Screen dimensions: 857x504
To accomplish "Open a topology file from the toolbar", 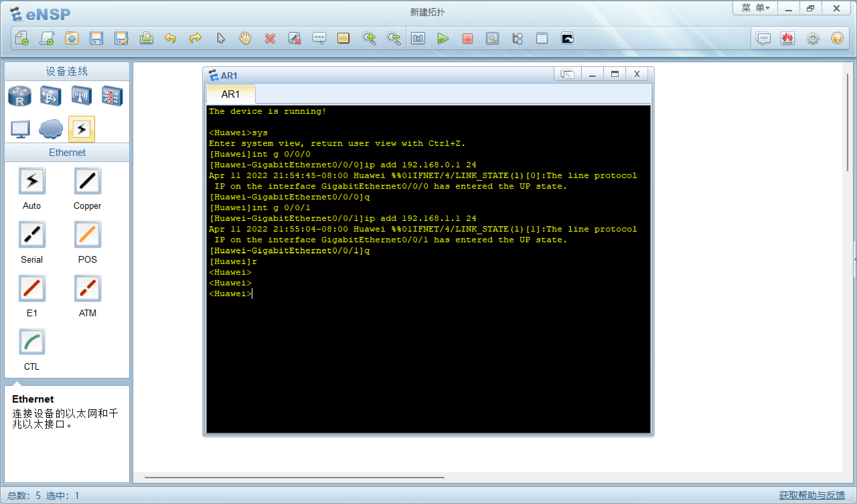I will tap(72, 38).
